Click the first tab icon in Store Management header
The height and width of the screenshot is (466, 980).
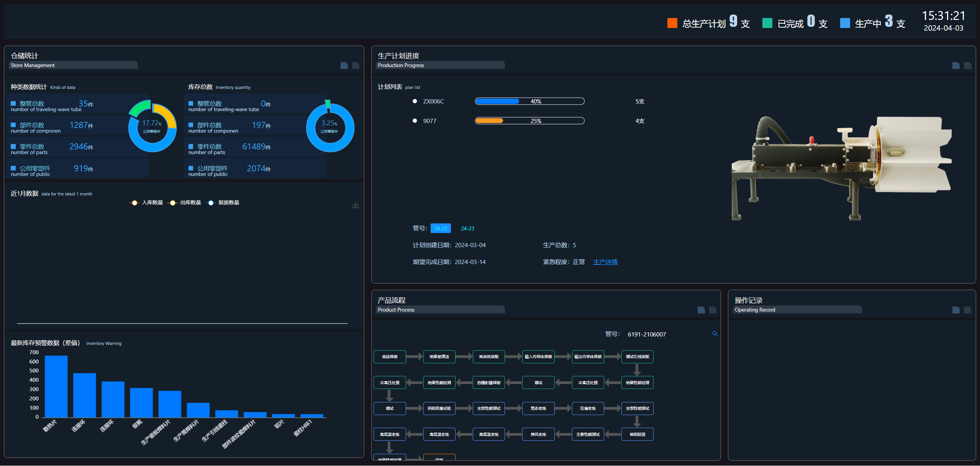pyautogui.click(x=344, y=66)
